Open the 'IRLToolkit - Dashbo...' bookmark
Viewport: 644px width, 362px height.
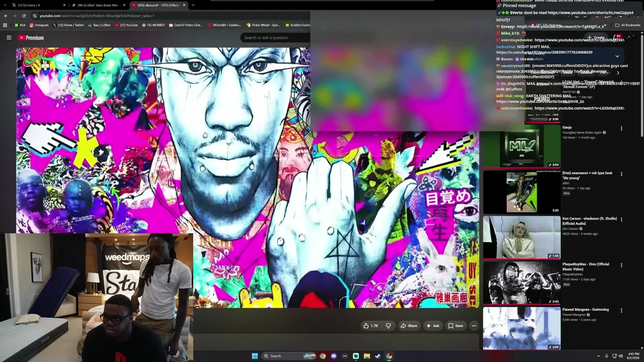(224, 25)
